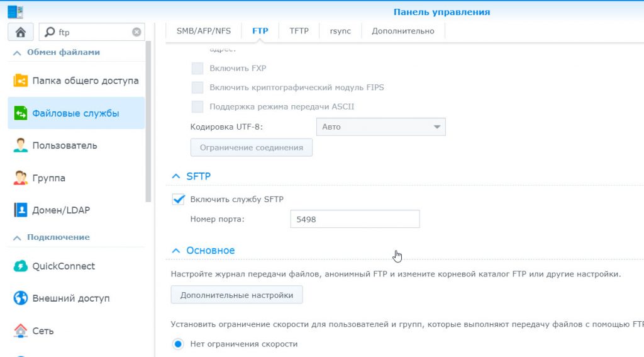
Task: Click into the sidebar search field
Action: click(92, 32)
